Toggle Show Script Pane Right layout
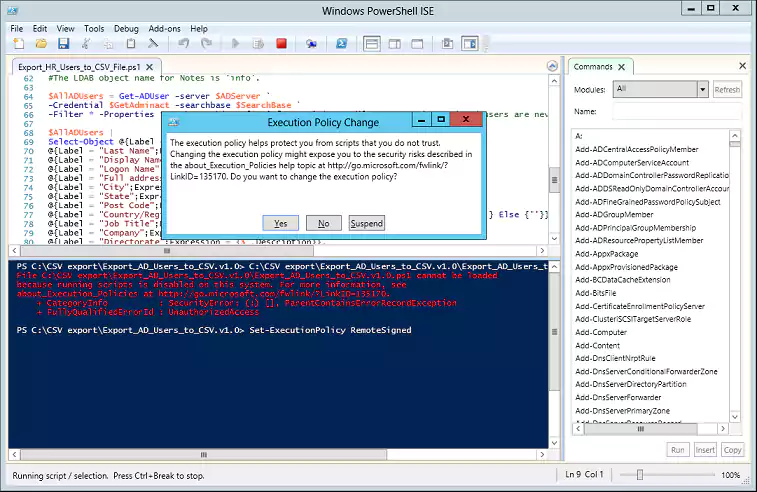 395,44
